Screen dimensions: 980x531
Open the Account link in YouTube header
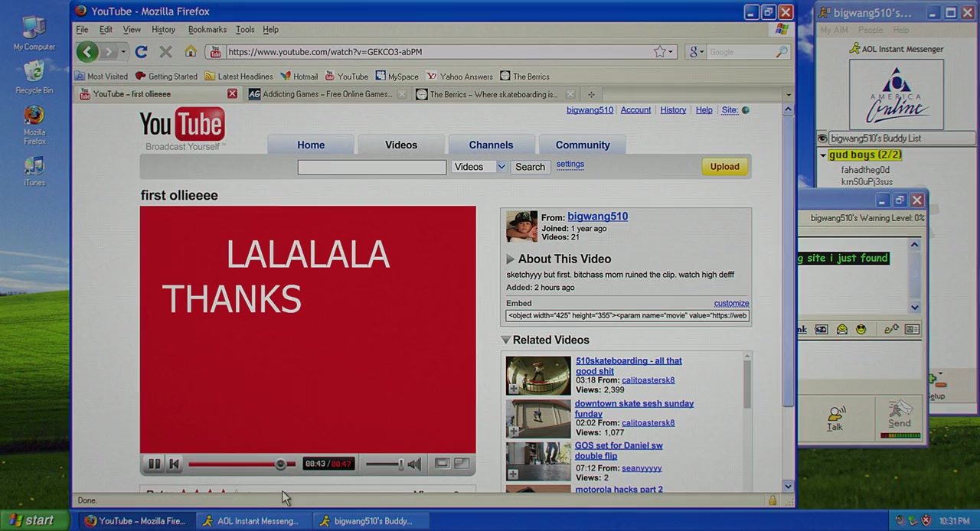(x=635, y=110)
